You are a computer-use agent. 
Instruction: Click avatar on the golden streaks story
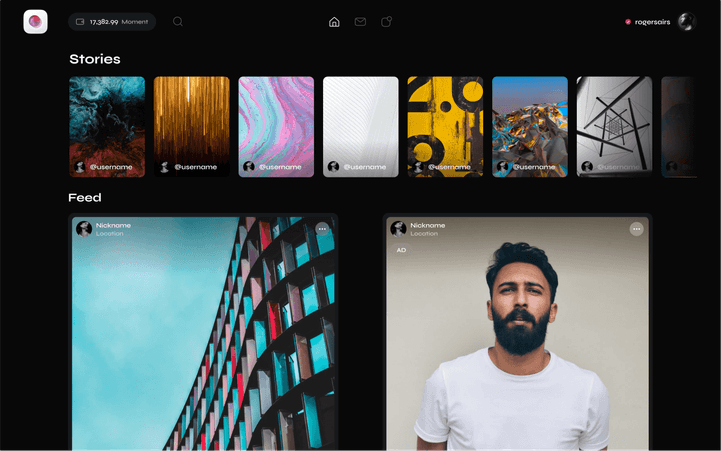click(164, 166)
